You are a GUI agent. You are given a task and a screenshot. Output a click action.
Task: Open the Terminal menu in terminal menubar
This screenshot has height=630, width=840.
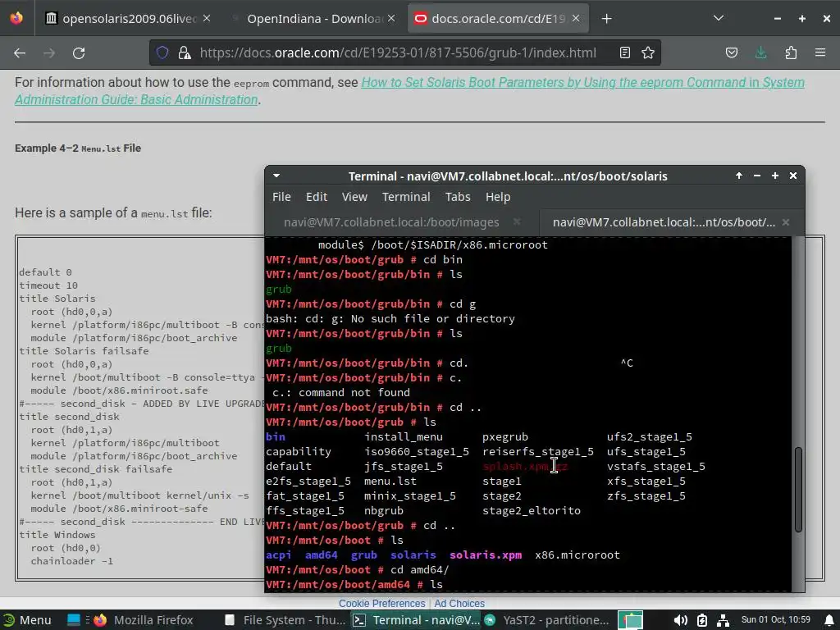point(406,197)
